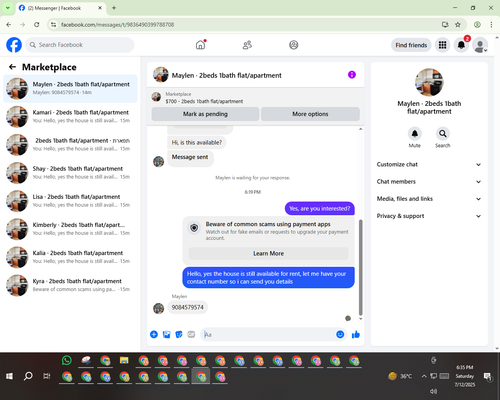Click 'Hi, is this available?' message
The height and width of the screenshot is (400, 500).
click(x=197, y=142)
